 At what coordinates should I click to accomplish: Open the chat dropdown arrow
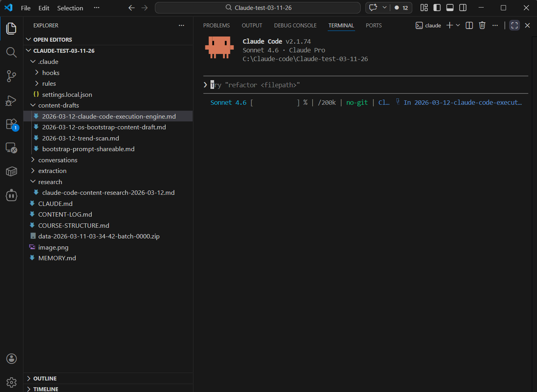384,8
